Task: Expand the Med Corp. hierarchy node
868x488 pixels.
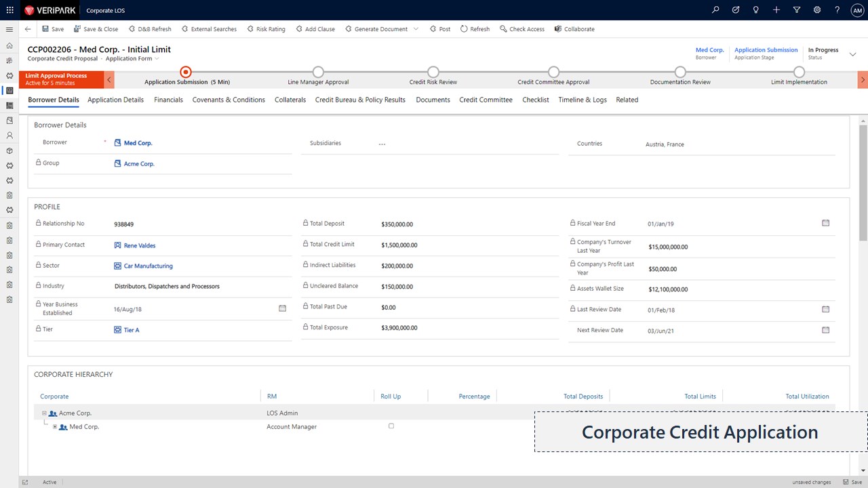Action: pyautogui.click(x=55, y=426)
